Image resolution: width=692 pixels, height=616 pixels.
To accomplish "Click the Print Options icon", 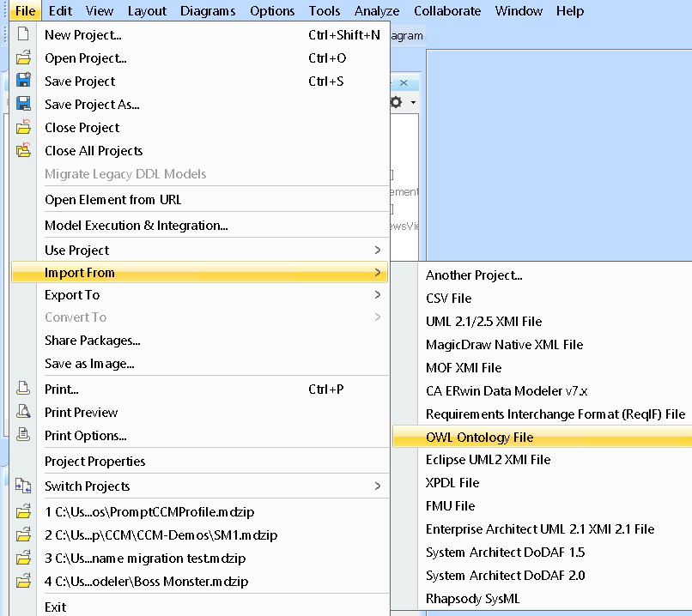I will coord(23,436).
